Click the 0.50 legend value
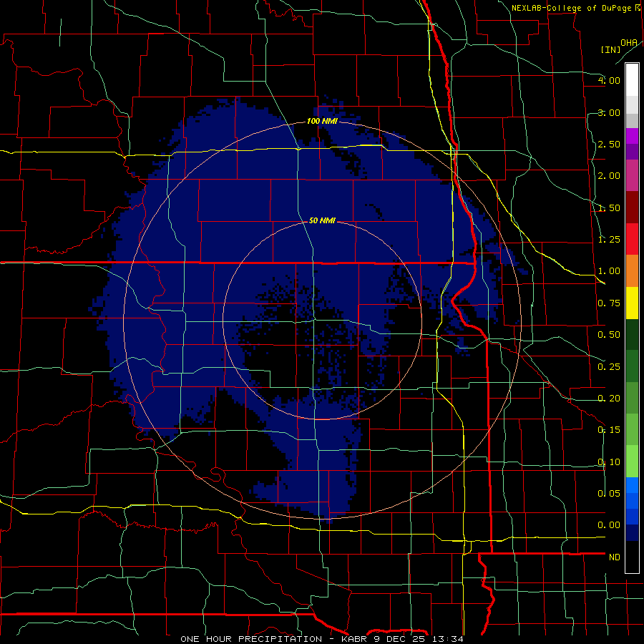This screenshot has width=644, height=644. tap(609, 335)
